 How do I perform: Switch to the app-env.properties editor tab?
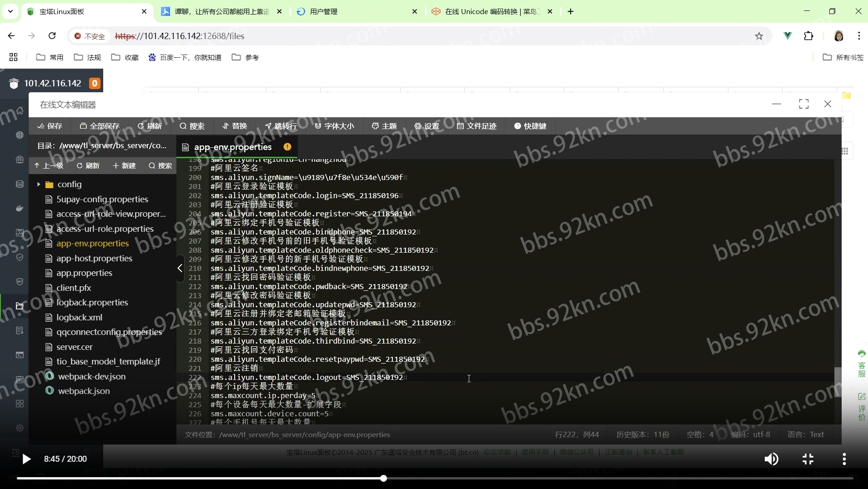(232, 147)
